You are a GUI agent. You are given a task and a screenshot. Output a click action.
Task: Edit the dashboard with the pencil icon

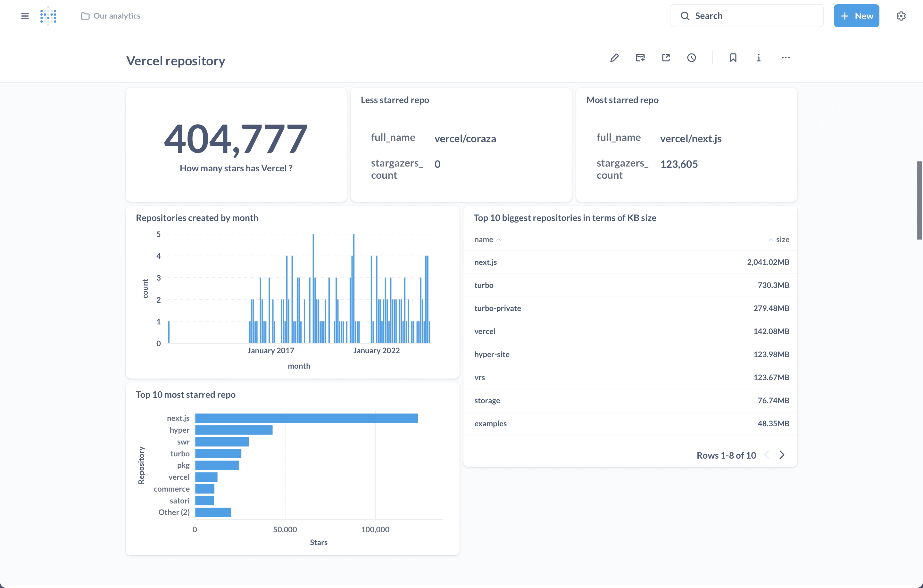tap(614, 57)
